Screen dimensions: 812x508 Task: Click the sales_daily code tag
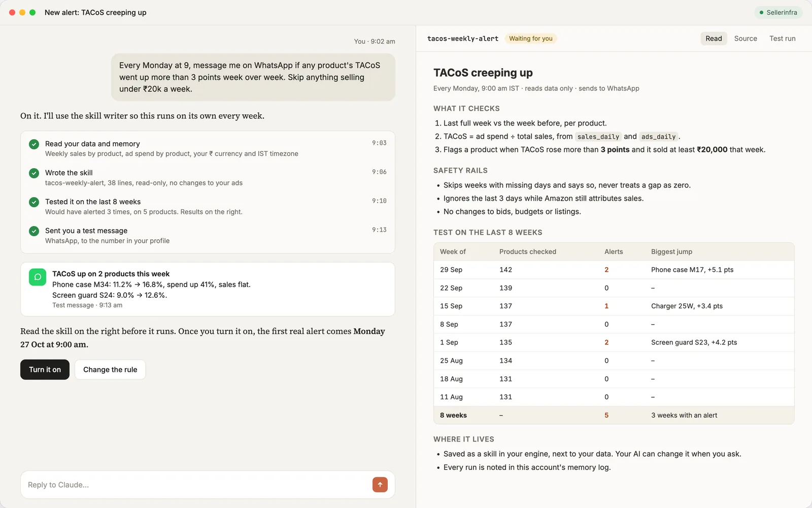coord(598,137)
